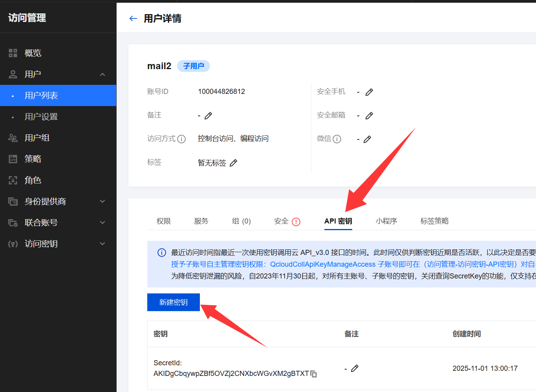Edit the 标签 pencil next to 暂无标签

point(233,163)
